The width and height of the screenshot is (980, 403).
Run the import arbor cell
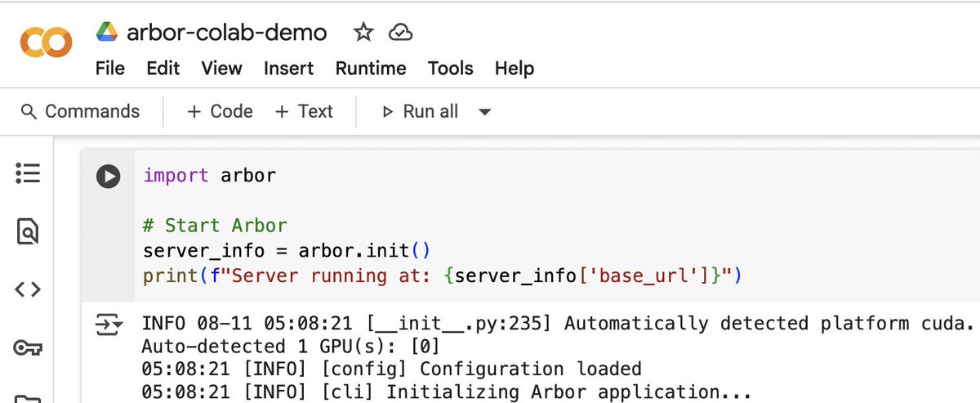click(108, 176)
